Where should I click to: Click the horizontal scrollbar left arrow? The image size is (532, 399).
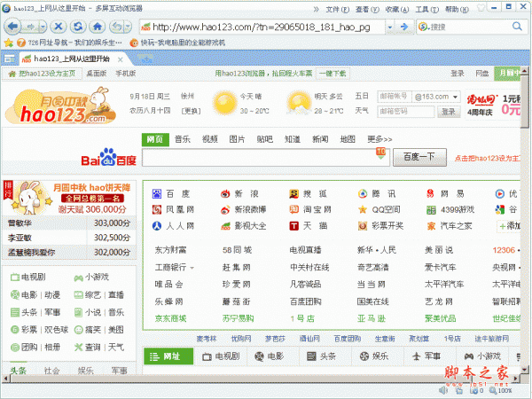tap(6, 378)
